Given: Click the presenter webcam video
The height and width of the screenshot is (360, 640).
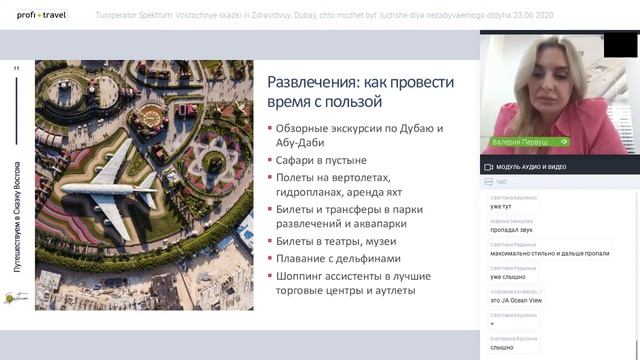Looking at the screenshot, I should pyautogui.click(x=560, y=94).
